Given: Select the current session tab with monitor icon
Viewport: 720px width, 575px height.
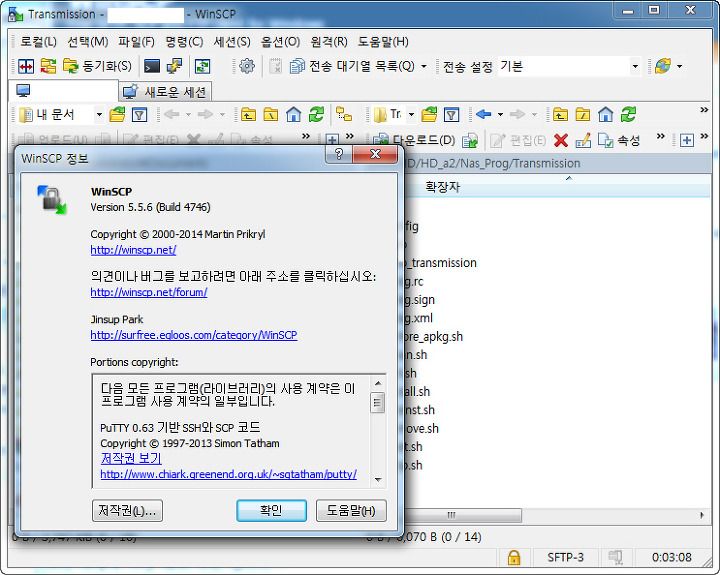Looking at the screenshot, I should tap(63, 90).
